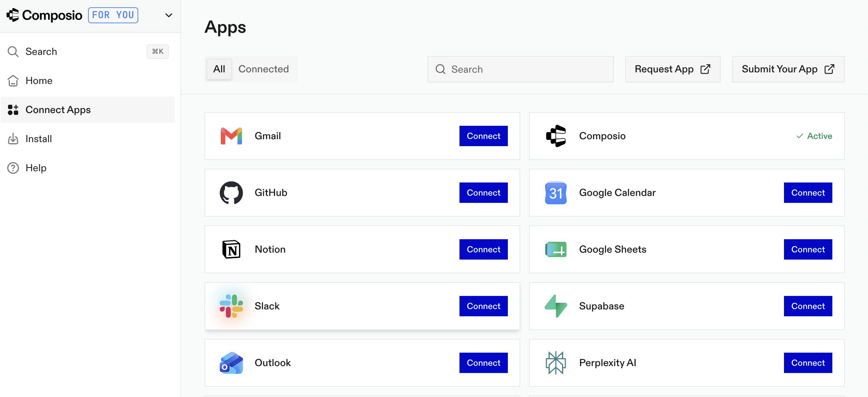Click the Supabase app name
Viewport: 868px width, 397px height.
602,306
